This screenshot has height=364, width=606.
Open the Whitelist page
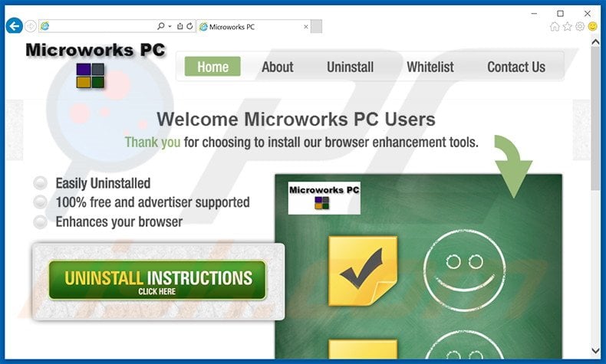430,67
